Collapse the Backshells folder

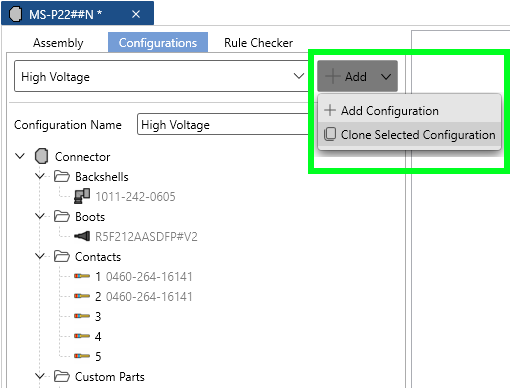(x=40, y=176)
